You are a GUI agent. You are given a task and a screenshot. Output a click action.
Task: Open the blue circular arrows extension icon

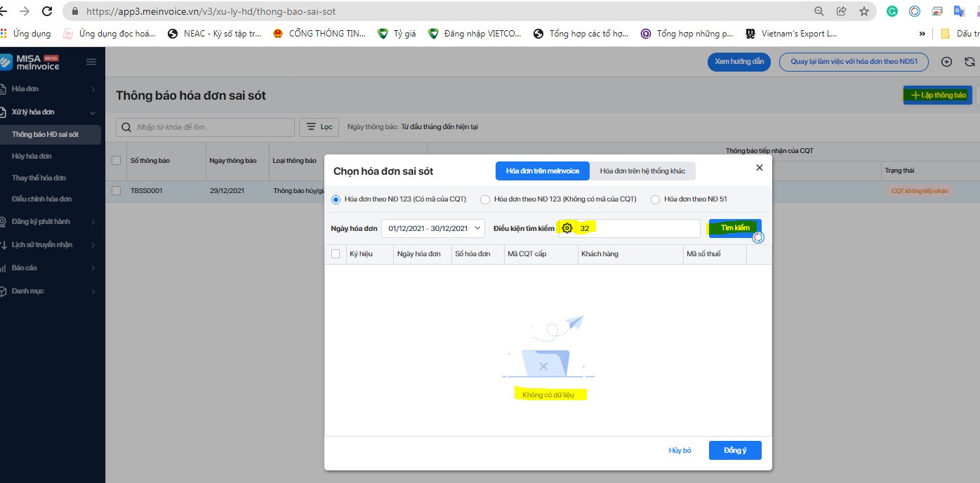coord(915,11)
